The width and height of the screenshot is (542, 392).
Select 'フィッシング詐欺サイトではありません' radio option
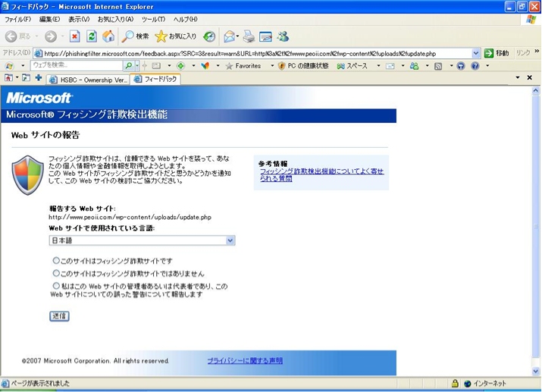(56, 273)
